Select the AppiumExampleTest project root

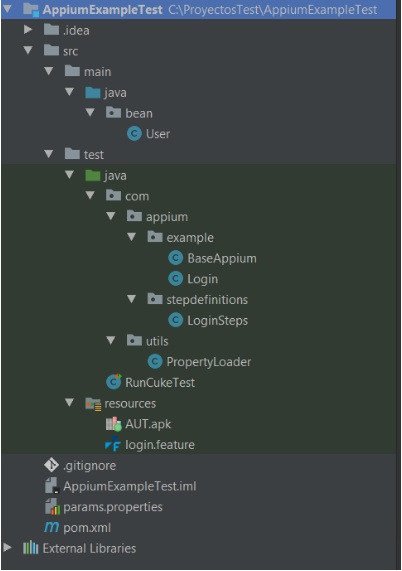pyautogui.click(x=102, y=9)
